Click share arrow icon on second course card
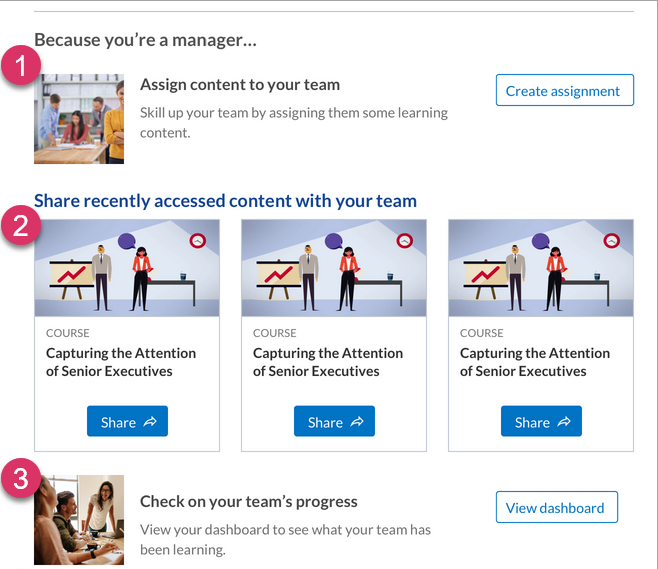 (x=357, y=422)
